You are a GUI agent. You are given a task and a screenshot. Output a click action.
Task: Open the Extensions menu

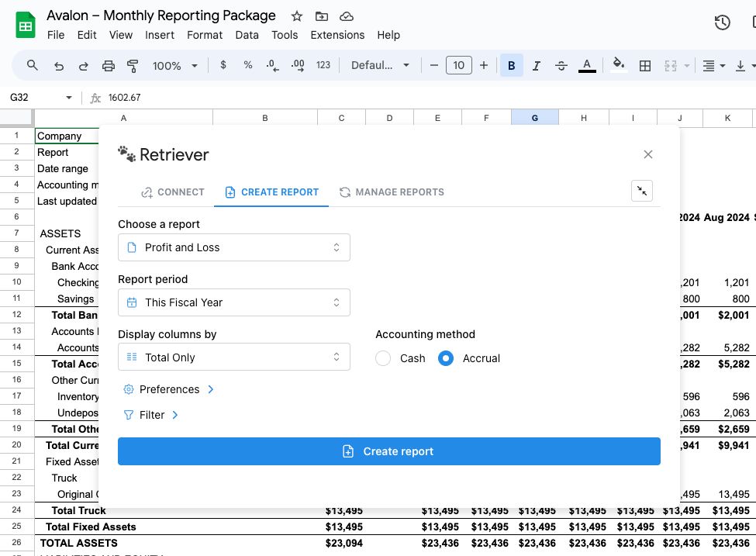point(337,35)
